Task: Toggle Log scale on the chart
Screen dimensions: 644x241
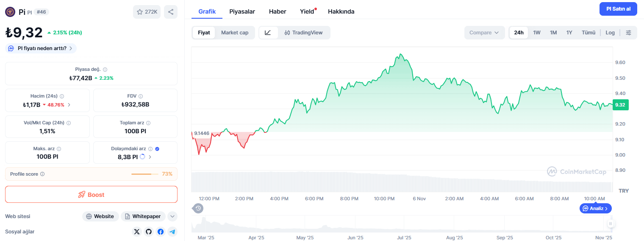Action: pos(610,33)
